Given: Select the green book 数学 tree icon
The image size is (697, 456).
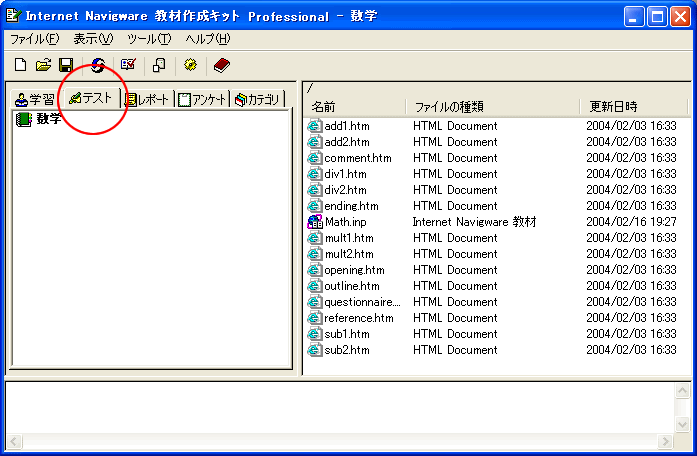Looking at the screenshot, I should point(24,119).
